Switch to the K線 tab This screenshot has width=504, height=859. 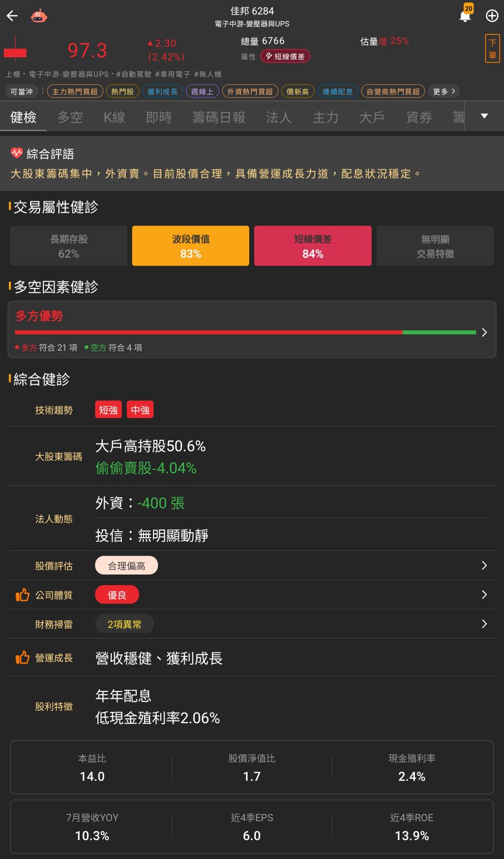pyautogui.click(x=114, y=117)
